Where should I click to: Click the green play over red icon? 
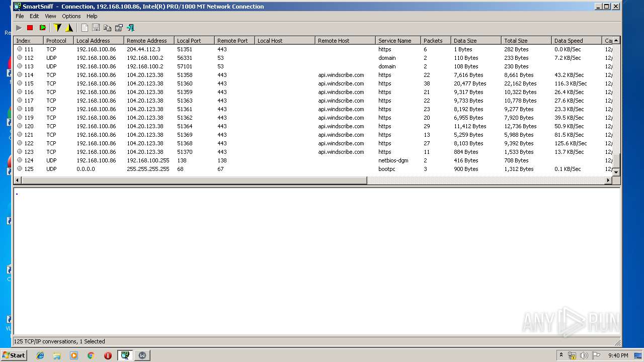pos(42,28)
